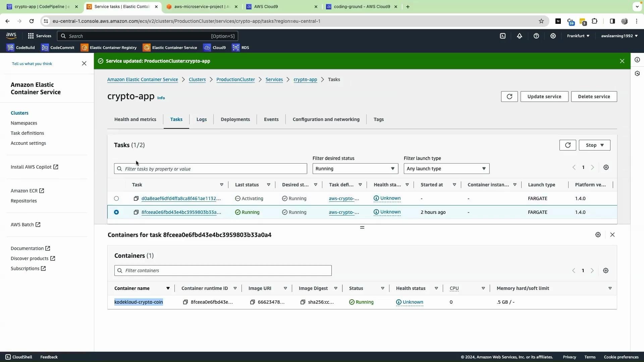Image resolution: width=644 pixels, height=362 pixels.
Task: Sort tasks by Started at column
Action: point(454,185)
